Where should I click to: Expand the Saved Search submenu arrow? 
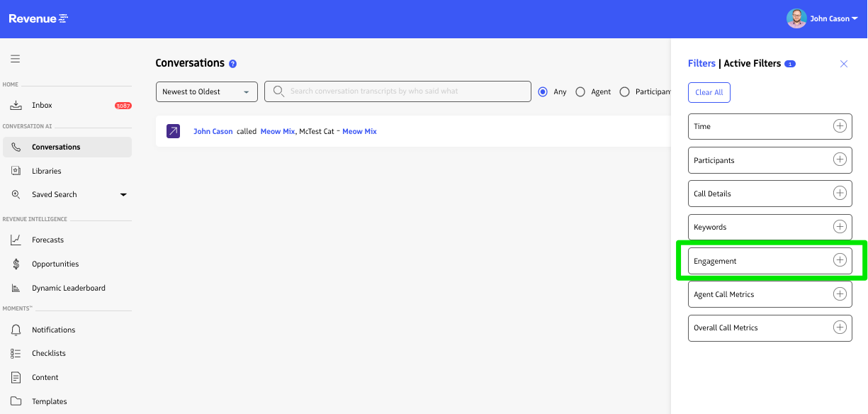point(123,195)
